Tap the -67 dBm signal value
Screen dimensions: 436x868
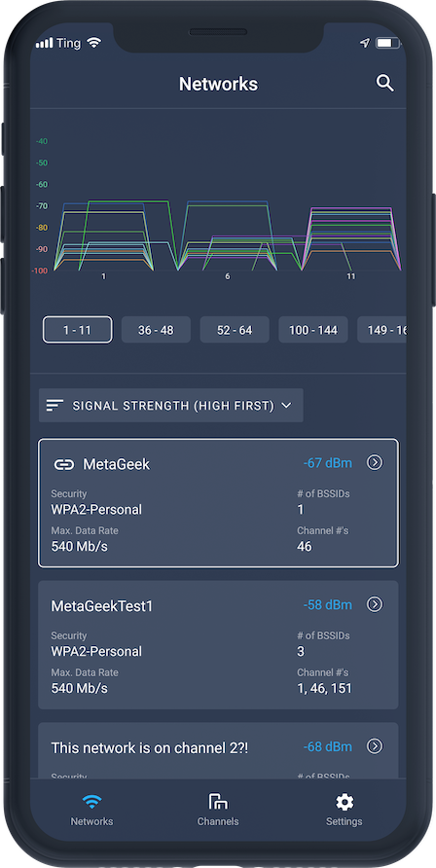pyautogui.click(x=328, y=463)
